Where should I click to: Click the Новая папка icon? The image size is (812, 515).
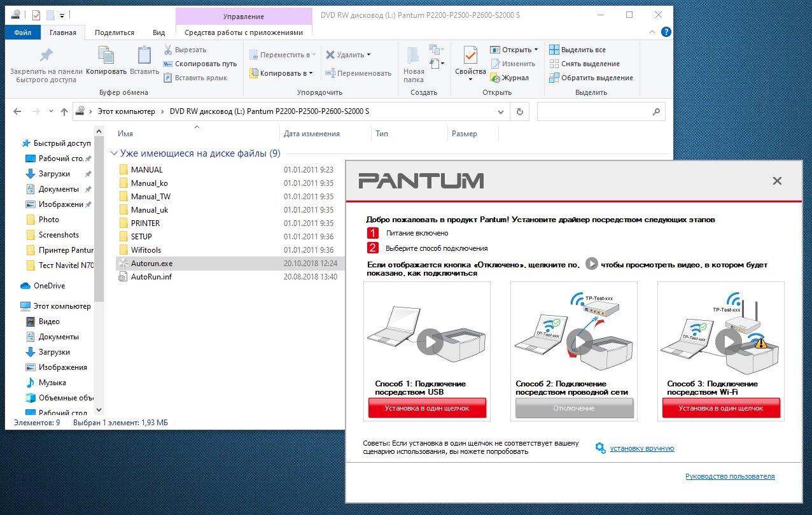[414, 55]
